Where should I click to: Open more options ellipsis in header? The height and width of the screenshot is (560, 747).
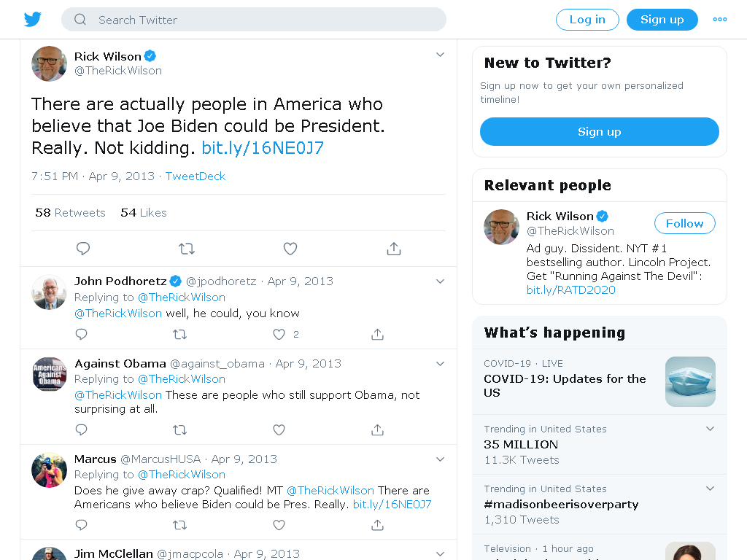tap(720, 20)
